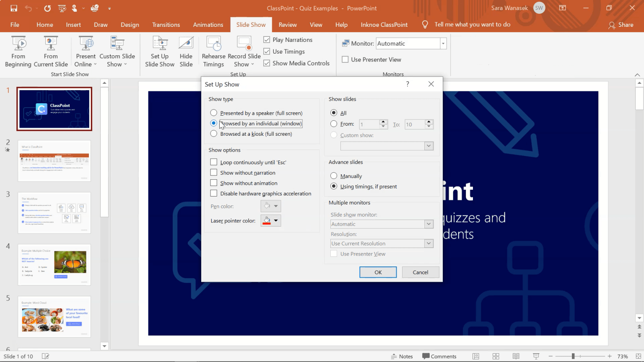
Task: Expand the Laser pointer color picker
Action: pos(276,220)
